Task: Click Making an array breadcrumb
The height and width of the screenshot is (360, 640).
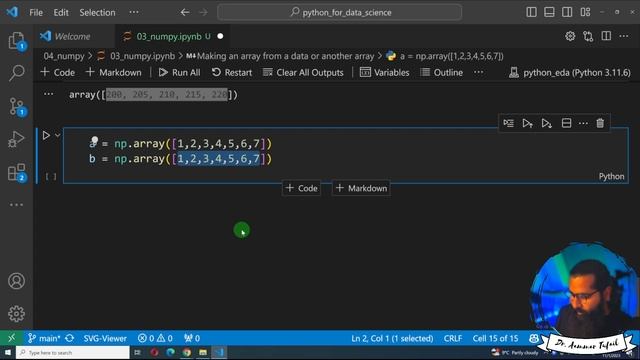Action: [x=280, y=56]
